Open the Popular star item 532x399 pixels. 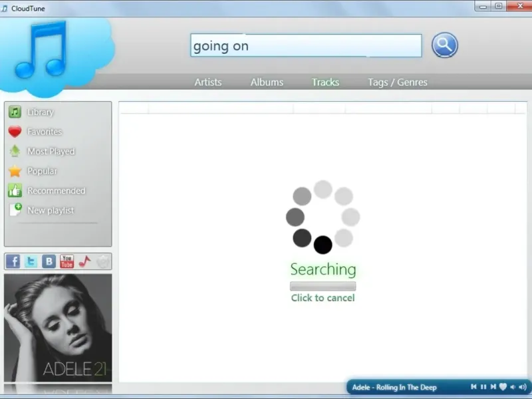33,171
